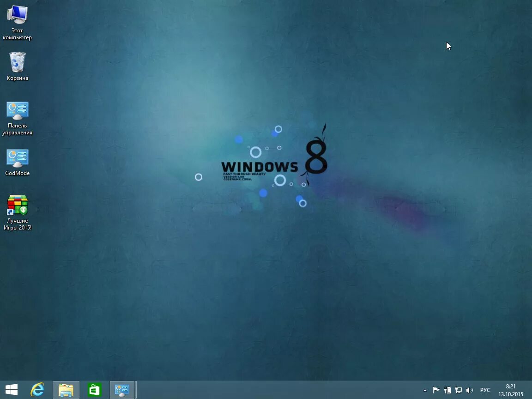Show hidden tray icons arrow
This screenshot has height=399, width=532.
point(425,390)
